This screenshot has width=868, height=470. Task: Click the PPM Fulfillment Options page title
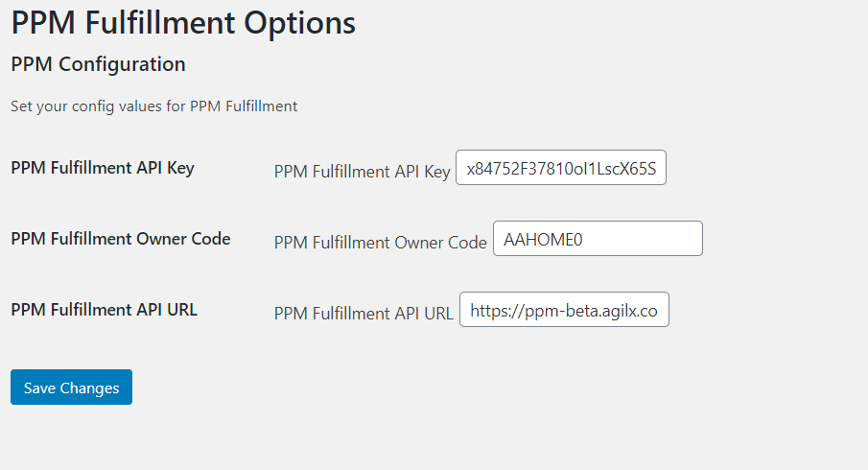[183, 23]
